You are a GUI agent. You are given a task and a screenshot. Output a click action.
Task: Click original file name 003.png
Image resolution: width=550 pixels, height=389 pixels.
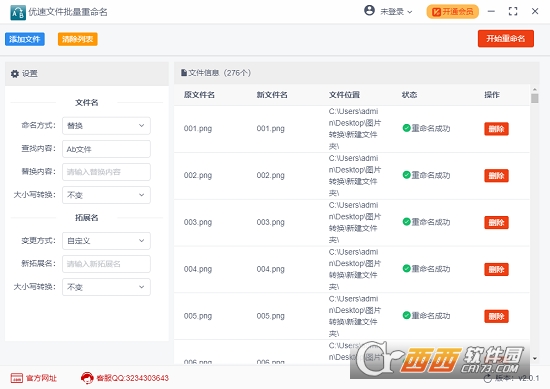(198, 222)
